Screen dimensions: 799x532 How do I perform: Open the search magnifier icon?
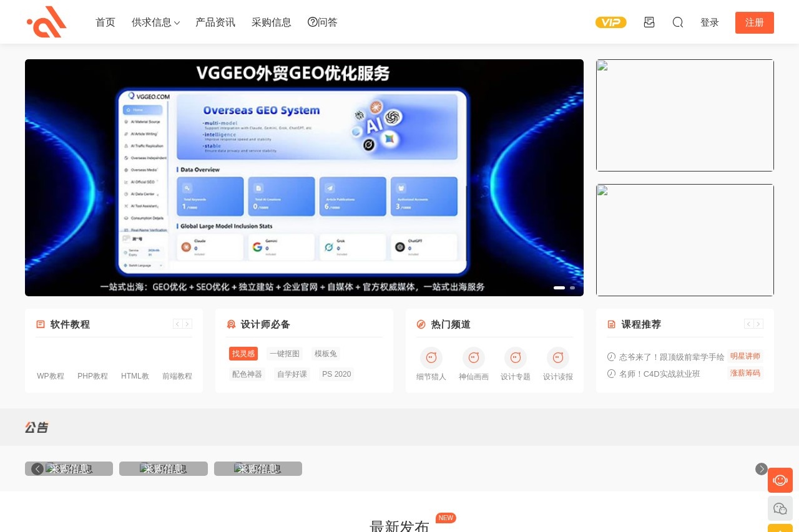click(x=678, y=22)
